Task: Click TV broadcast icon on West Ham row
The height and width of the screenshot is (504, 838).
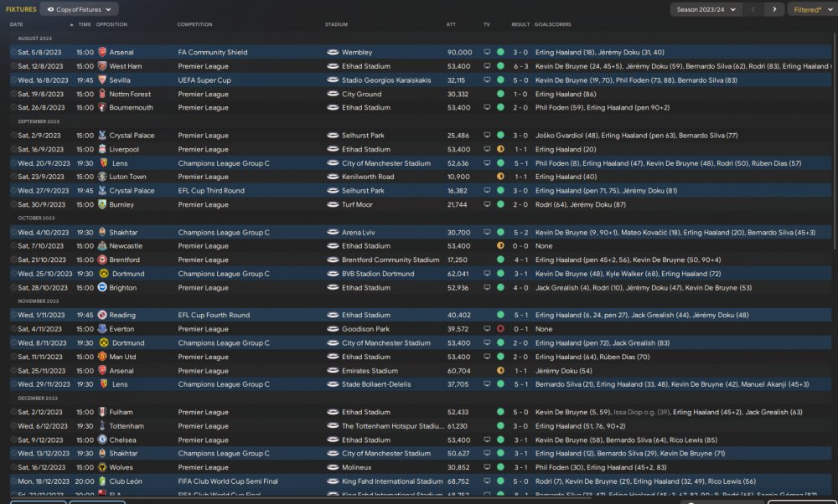Action: 487,66
